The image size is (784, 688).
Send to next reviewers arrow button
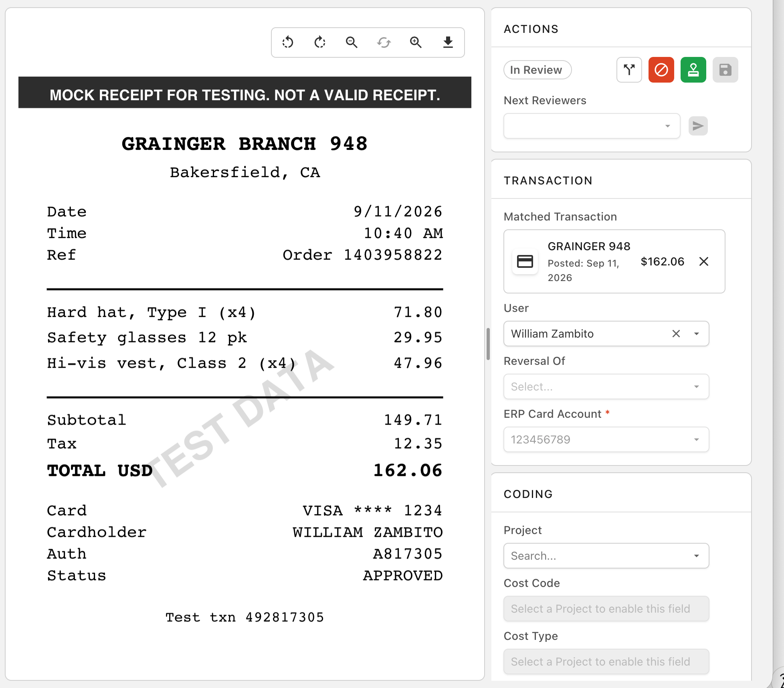[x=698, y=126]
